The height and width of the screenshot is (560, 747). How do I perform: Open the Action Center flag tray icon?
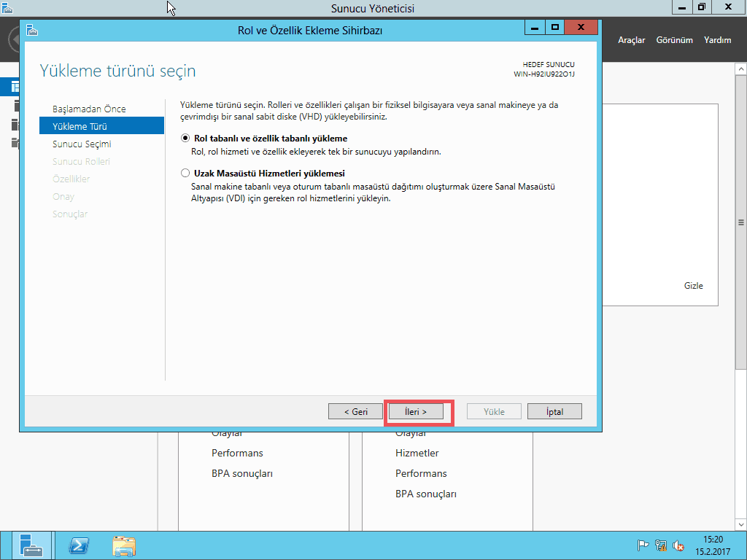643,545
